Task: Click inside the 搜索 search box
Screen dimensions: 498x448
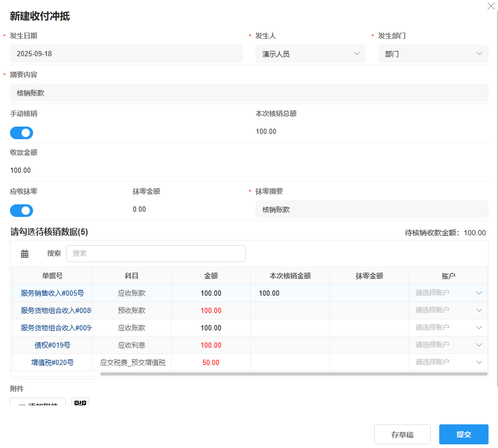Action: click(155, 253)
